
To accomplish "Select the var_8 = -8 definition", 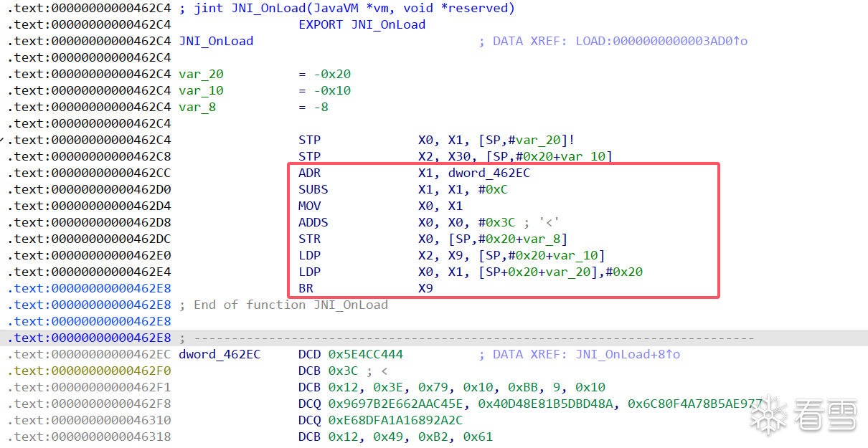I will pos(254,107).
